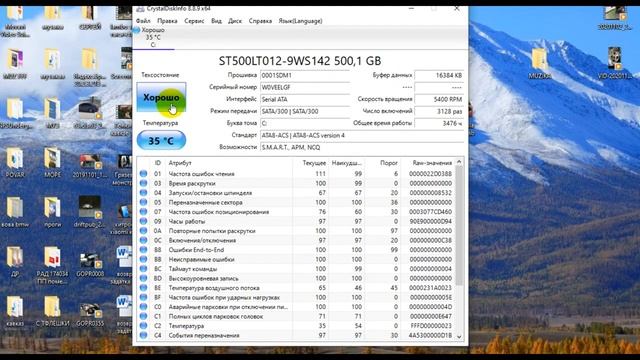The width and height of the screenshot is (640, 360).
Task: Click the disk title ST500LT012-9WS142 500,1 GB
Action: [300, 61]
